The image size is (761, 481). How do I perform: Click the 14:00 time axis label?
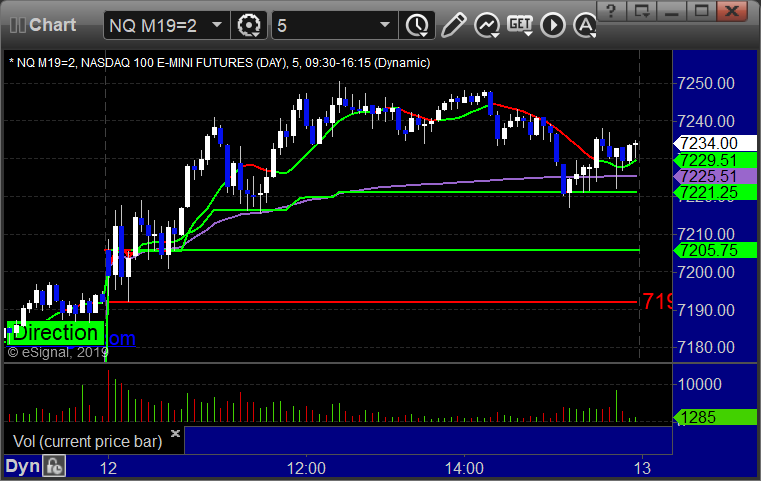464,468
